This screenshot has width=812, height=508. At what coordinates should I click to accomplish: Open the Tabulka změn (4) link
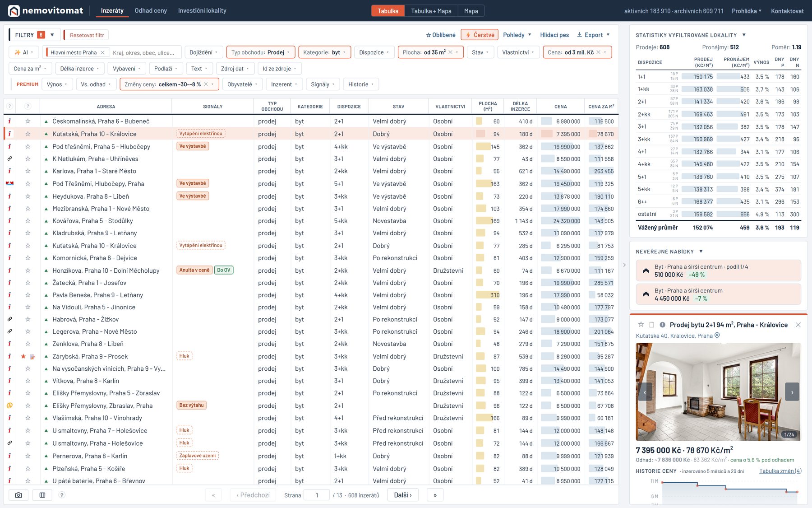(x=780, y=471)
